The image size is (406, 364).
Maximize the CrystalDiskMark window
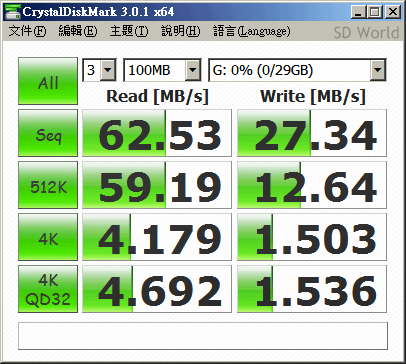(375, 12)
